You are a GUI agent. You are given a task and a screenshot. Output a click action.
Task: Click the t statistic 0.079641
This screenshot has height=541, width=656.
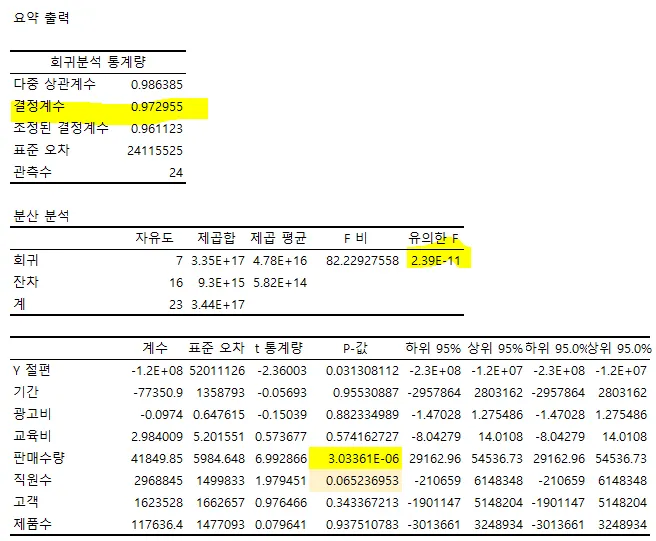(281, 524)
